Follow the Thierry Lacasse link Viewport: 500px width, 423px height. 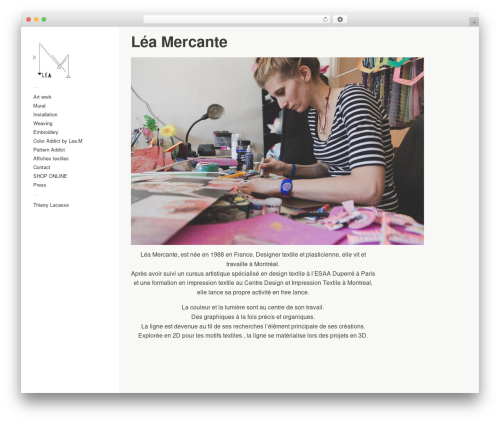51,205
